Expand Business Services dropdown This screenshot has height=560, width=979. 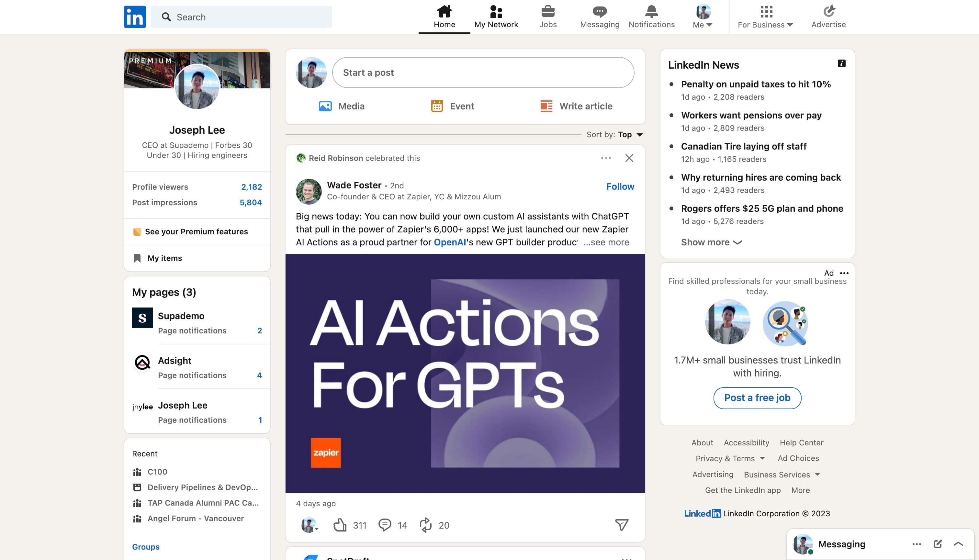(782, 475)
